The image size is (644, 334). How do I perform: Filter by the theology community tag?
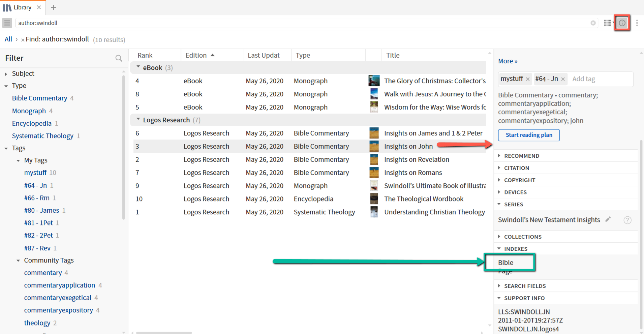[37, 323]
